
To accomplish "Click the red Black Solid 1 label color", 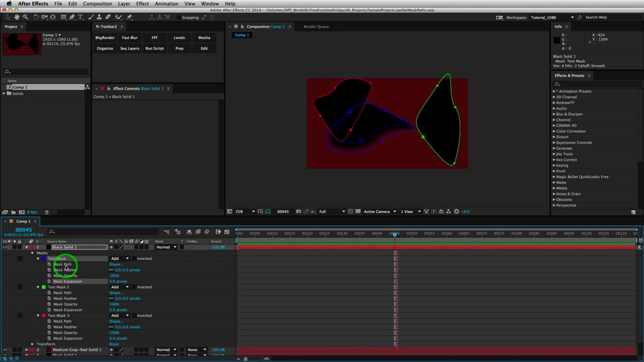I will pos(32,247).
